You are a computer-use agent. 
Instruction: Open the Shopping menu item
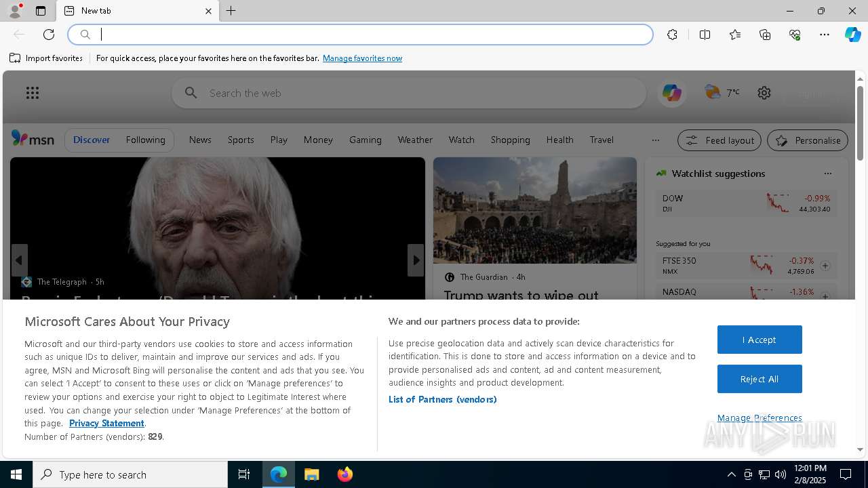(x=510, y=140)
